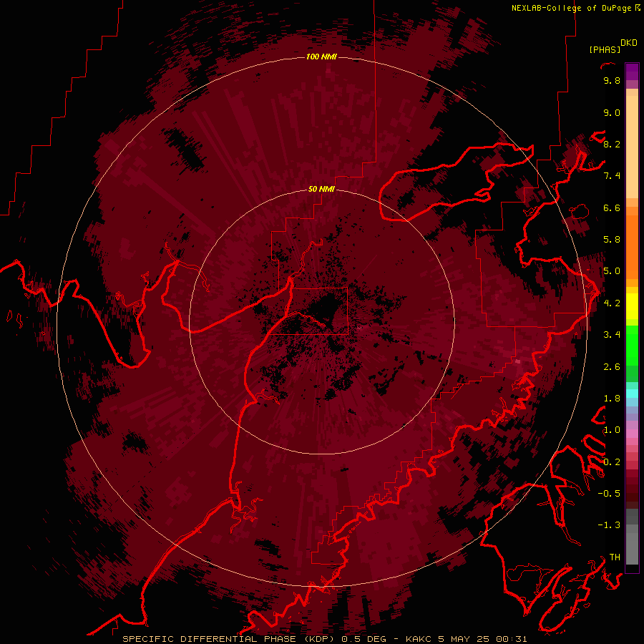This screenshot has width=644, height=644.
Task: Click the 'TH' threshold label on the legend
Action: tap(615, 557)
